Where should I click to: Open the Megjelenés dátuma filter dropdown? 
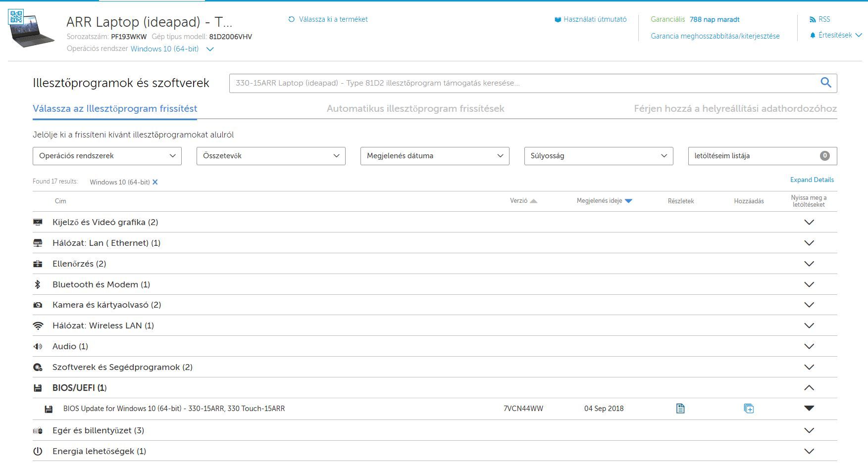(x=435, y=156)
